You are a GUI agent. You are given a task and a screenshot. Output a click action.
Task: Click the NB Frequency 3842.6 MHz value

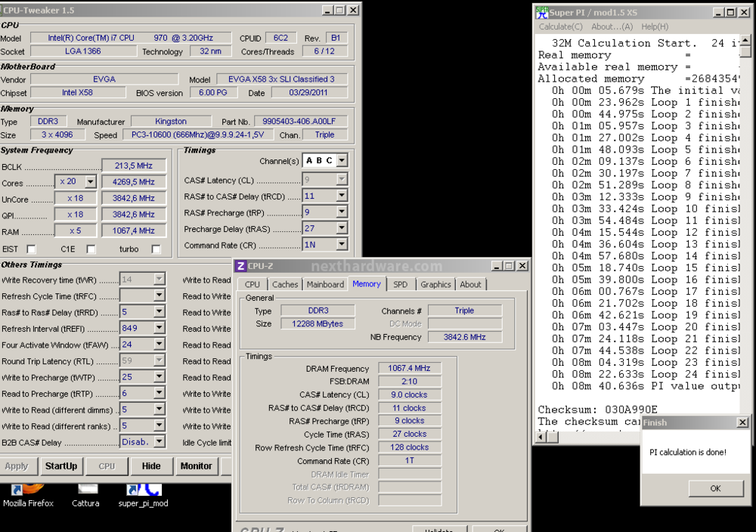pyautogui.click(x=465, y=337)
